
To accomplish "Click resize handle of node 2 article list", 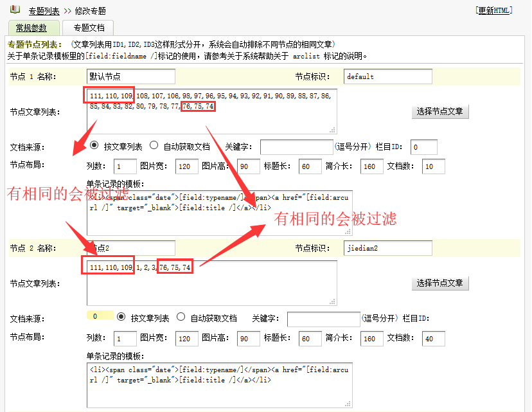I will [332, 301].
